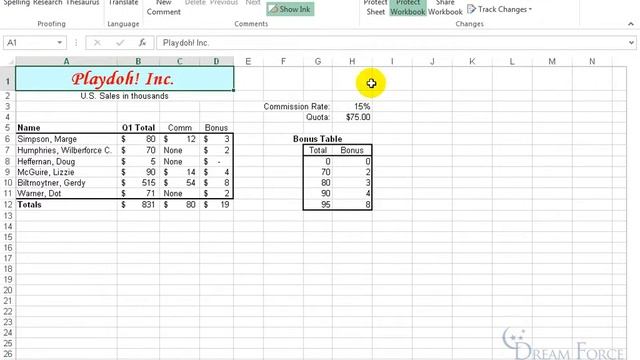
Task: Click the Quota: label cell
Action: point(318,117)
